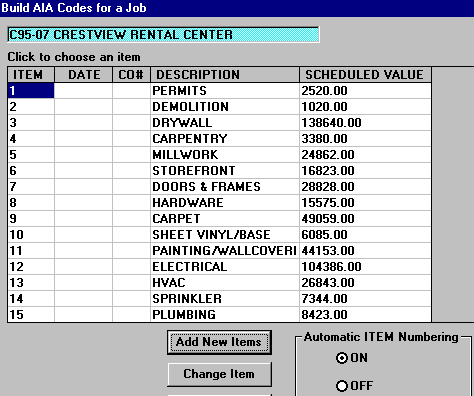Image resolution: width=474 pixels, height=396 pixels.
Task: Click the Change Item button
Action: tap(219, 374)
